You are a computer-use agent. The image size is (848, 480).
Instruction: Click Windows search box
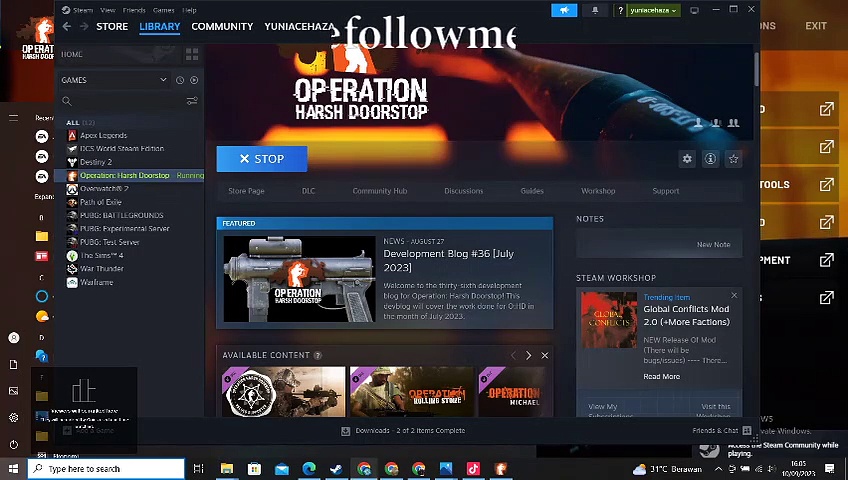click(106, 469)
